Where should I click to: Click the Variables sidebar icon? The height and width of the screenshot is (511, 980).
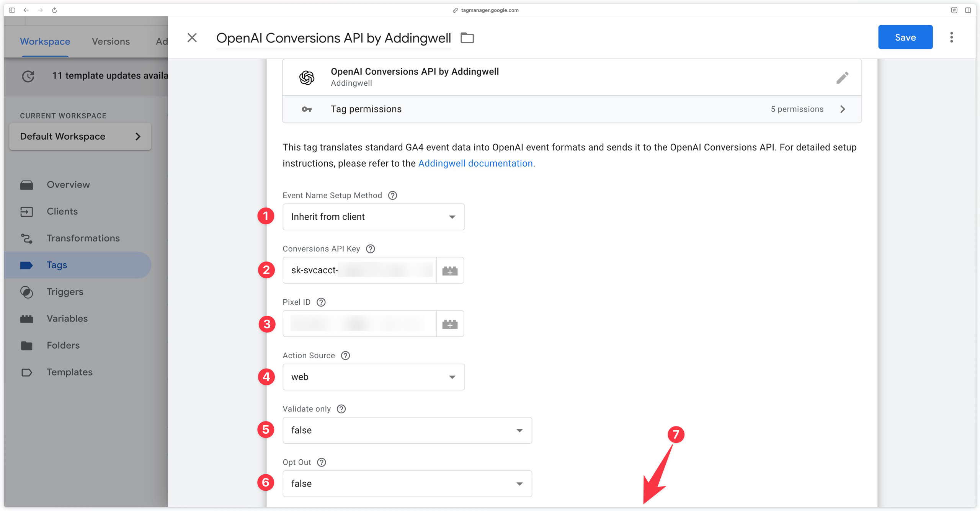click(26, 319)
